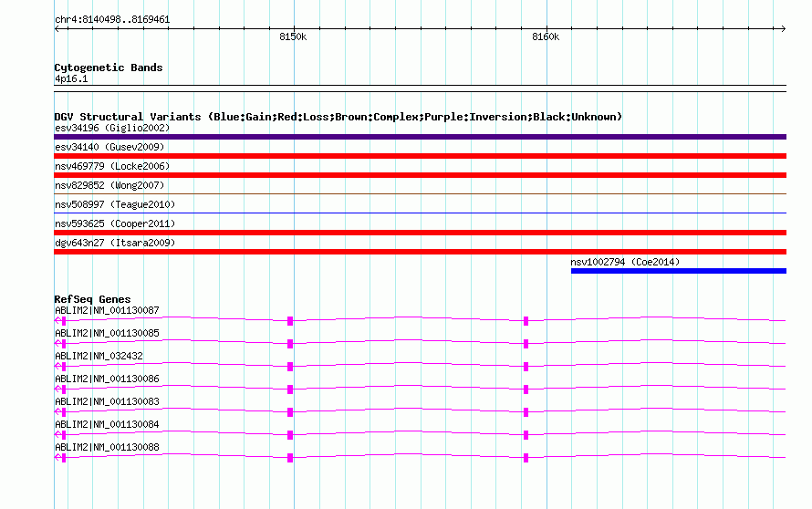Select the nsv593625 (Cooper2011) label
Viewport: 812px width, 509px height.
115,223
